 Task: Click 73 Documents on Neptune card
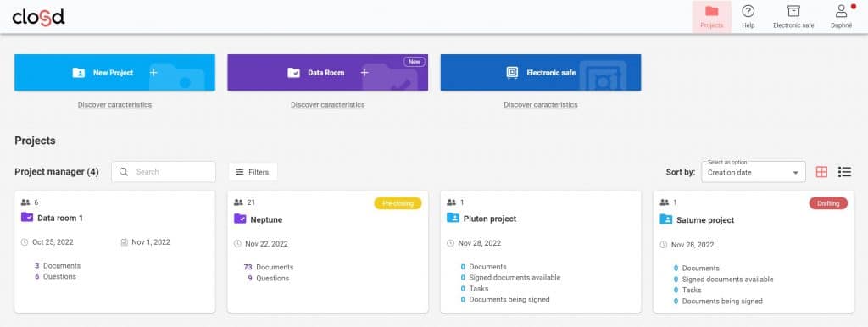269,267
